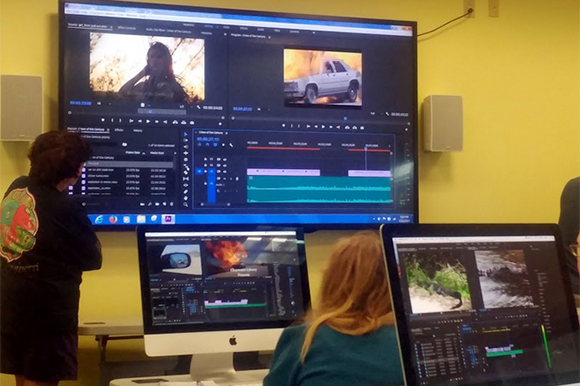580x386 pixels.
Task: Open the Full resolution dropdown in Program monitor
Action: (374, 114)
